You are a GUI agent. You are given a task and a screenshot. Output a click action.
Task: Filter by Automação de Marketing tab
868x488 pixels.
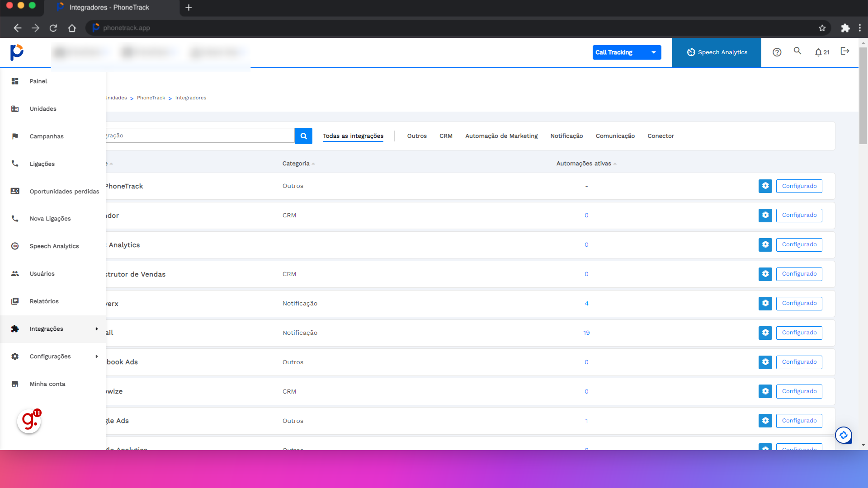(501, 136)
